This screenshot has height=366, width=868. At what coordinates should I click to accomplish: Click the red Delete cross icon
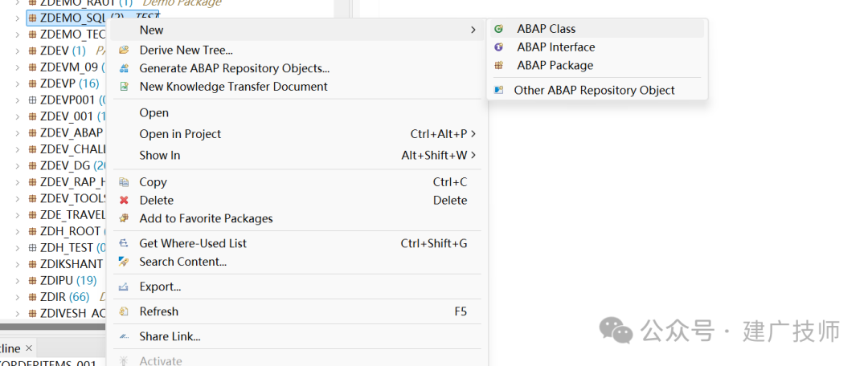click(x=124, y=200)
